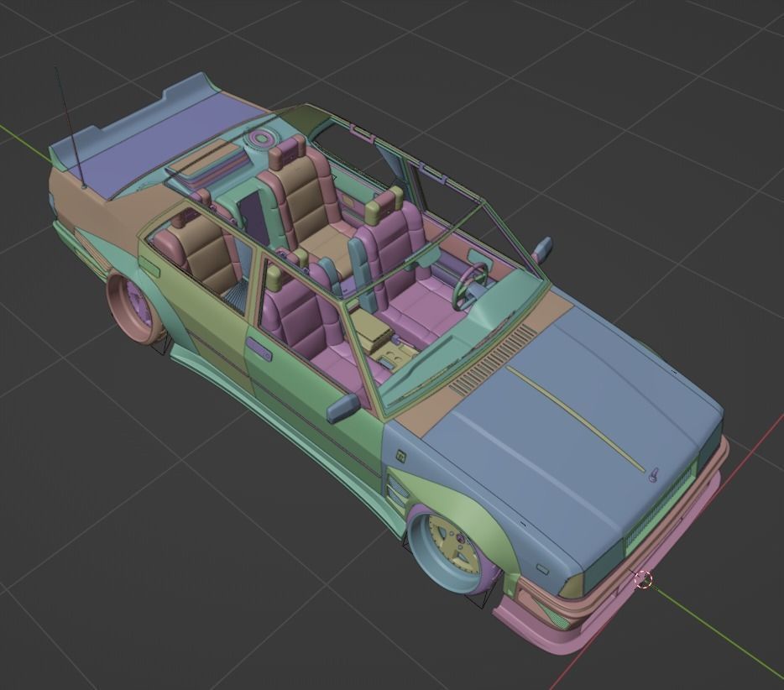Select the yellow stripe on the hood

pos(575,419)
